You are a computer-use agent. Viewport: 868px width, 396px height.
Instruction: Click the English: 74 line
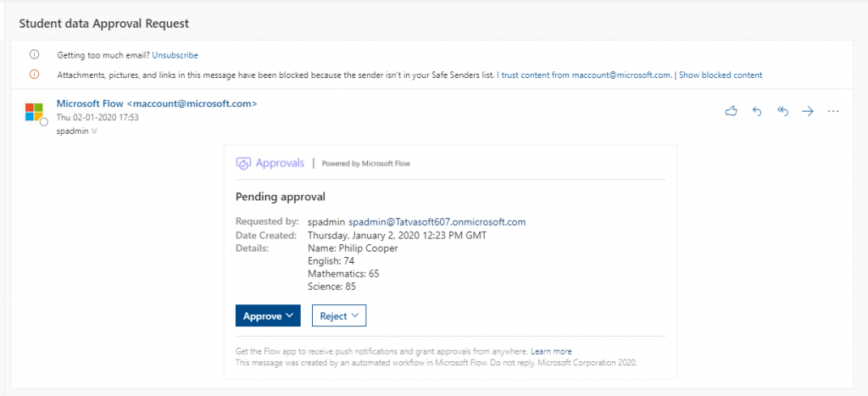coord(331,261)
